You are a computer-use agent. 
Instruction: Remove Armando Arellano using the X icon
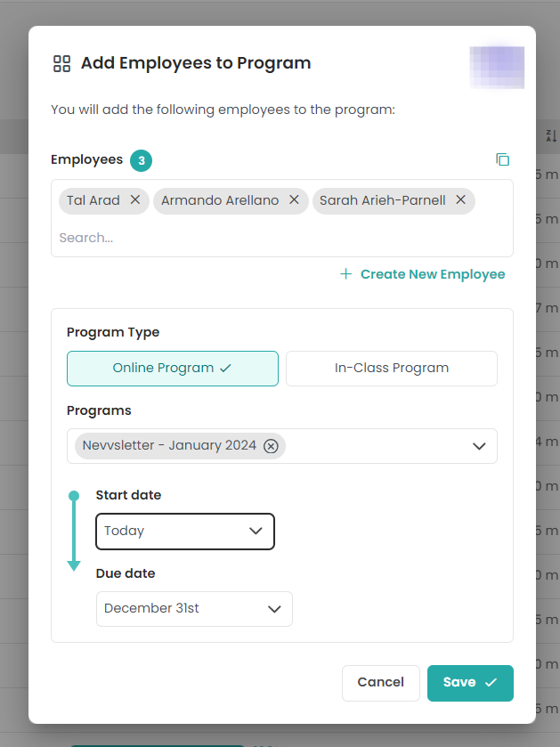coord(294,200)
